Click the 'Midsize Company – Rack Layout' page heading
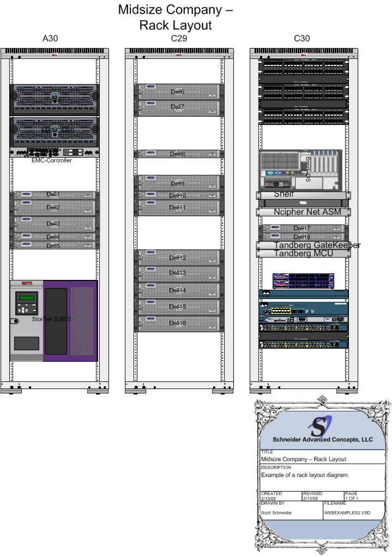 [176, 17]
